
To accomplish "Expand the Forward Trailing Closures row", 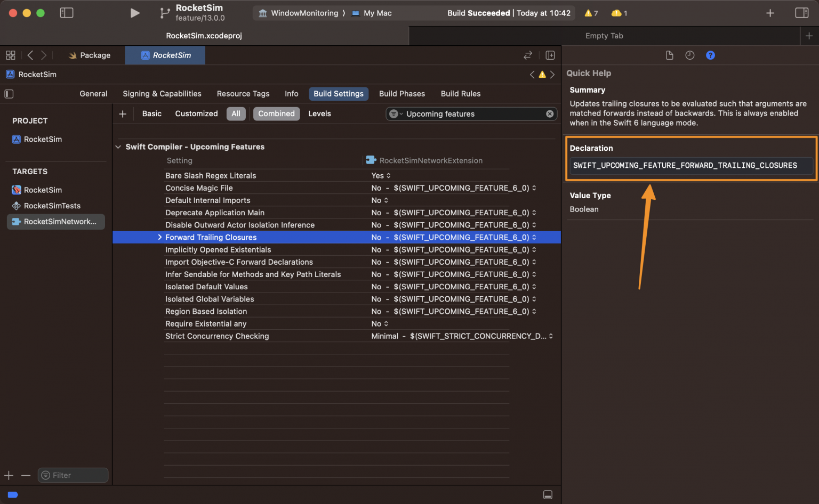I will 159,238.
